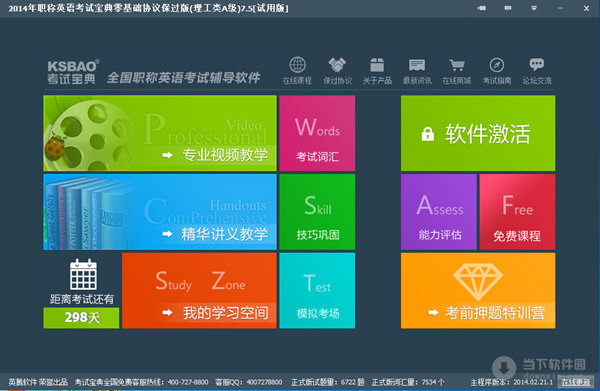
Task: Click the 英腾软件 荣誉出品 status text
Action: (38, 382)
